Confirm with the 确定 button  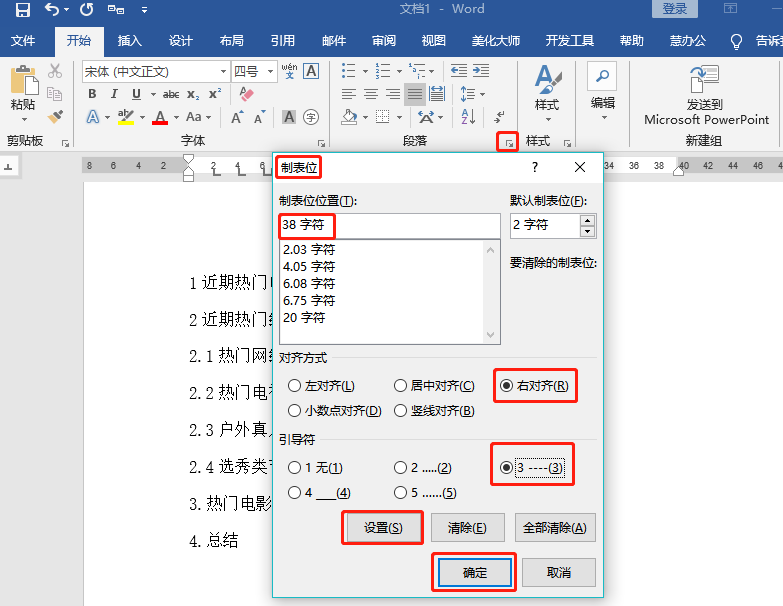coord(474,573)
